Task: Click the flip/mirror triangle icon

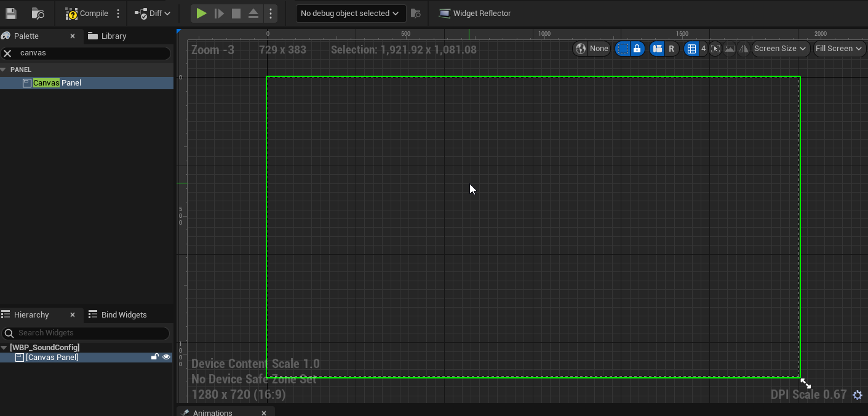Action: point(744,49)
